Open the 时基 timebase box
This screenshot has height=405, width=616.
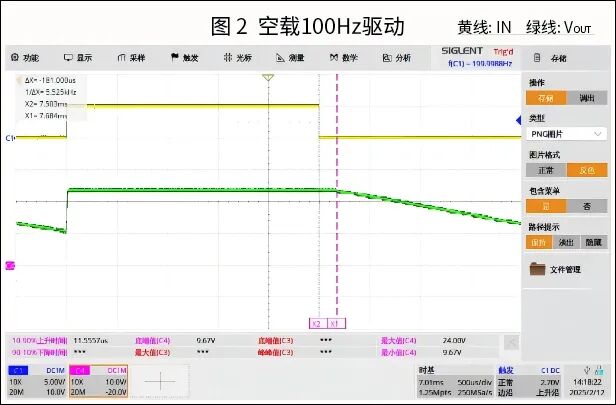pyautogui.click(x=455, y=381)
